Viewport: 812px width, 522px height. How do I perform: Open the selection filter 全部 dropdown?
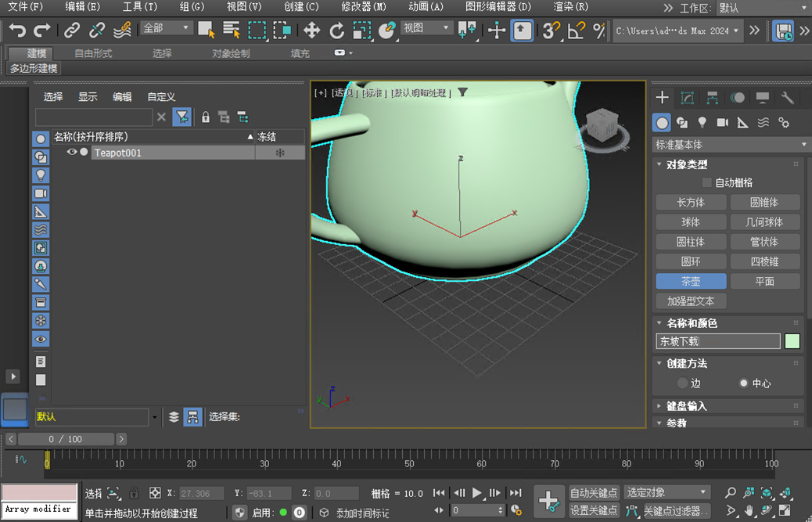(x=166, y=28)
